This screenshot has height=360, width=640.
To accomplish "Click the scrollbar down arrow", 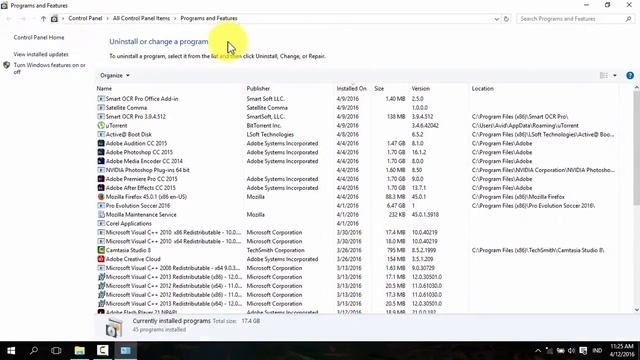I will click(636, 310).
